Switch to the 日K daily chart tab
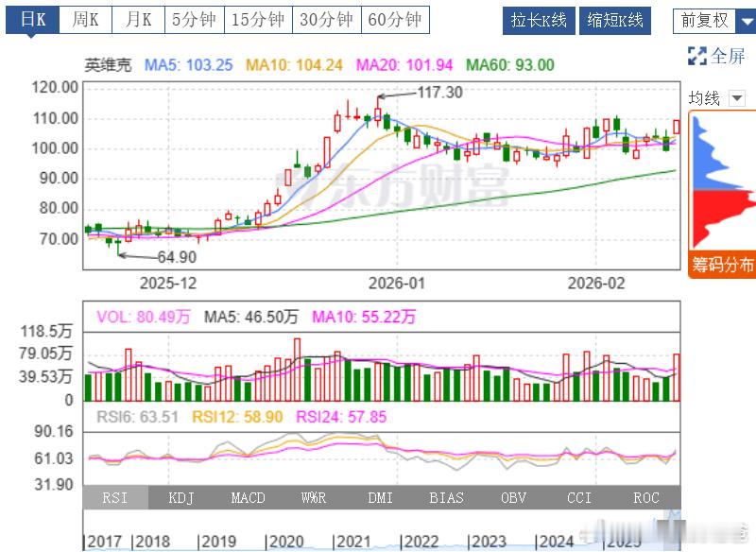 click(32, 20)
